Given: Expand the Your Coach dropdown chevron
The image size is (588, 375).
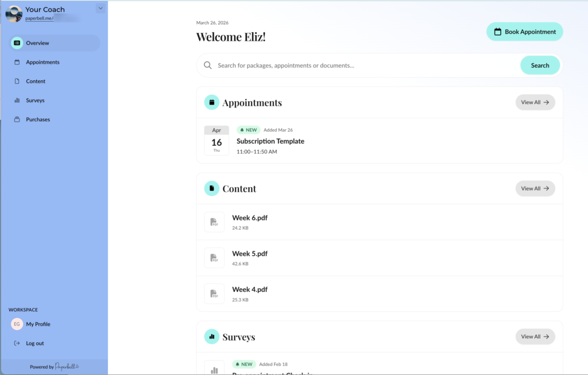Looking at the screenshot, I should (x=100, y=8).
